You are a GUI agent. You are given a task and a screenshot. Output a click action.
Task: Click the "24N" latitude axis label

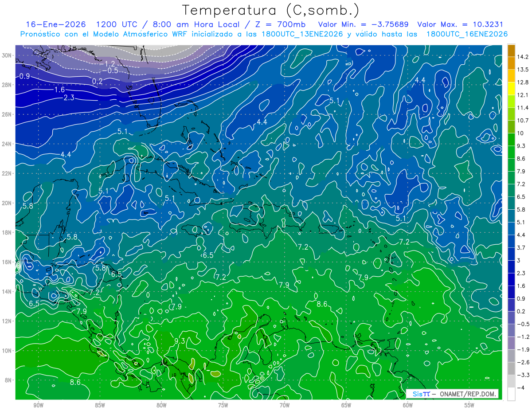(x=7, y=144)
